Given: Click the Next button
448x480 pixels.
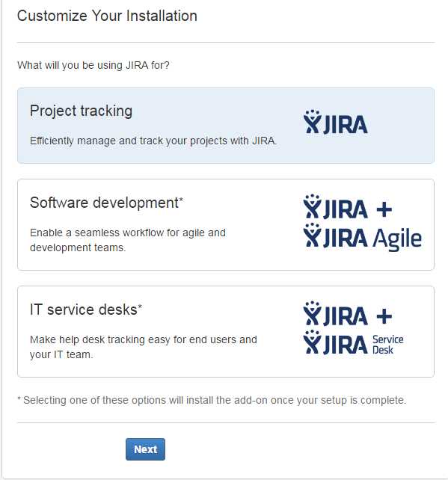Looking at the screenshot, I should [145, 449].
